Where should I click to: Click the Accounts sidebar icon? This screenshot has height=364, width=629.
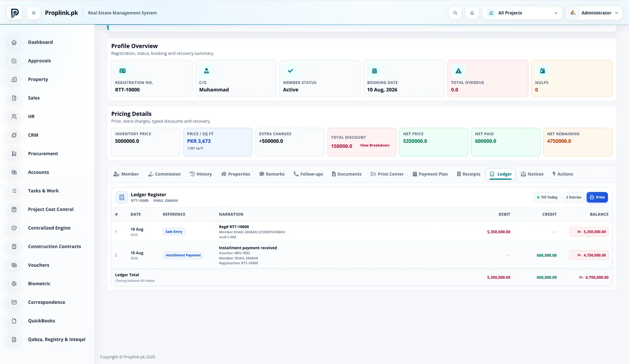tap(14, 172)
